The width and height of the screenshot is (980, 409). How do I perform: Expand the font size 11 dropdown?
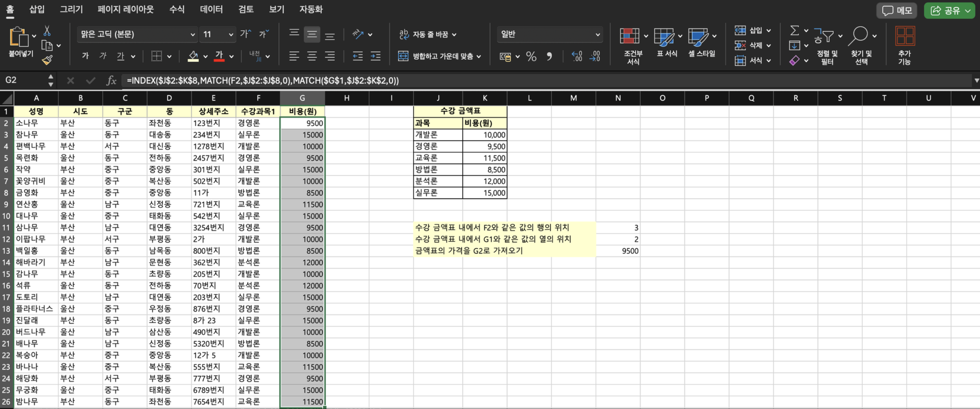[231, 35]
